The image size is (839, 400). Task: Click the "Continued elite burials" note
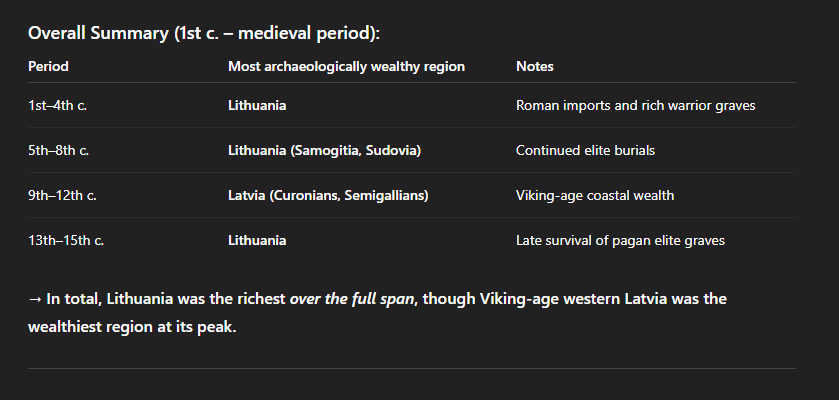[585, 150]
